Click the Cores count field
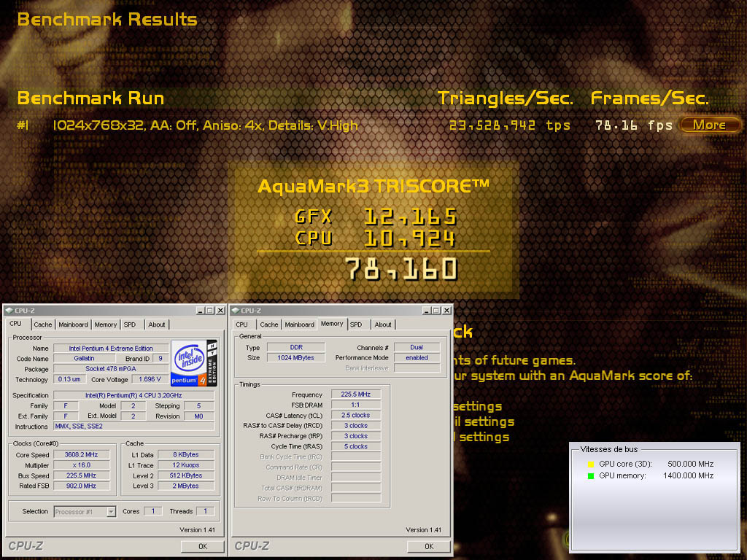This screenshot has width=747, height=560. point(153,511)
